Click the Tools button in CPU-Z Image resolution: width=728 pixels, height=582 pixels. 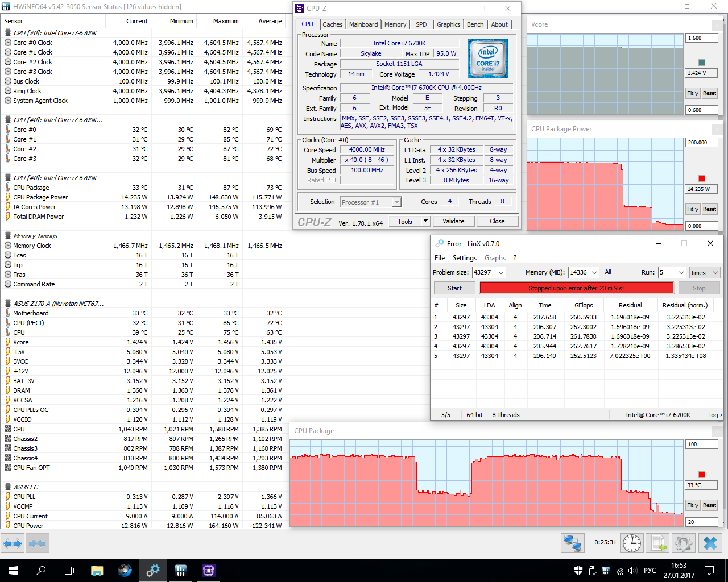pyautogui.click(x=405, y=221)
